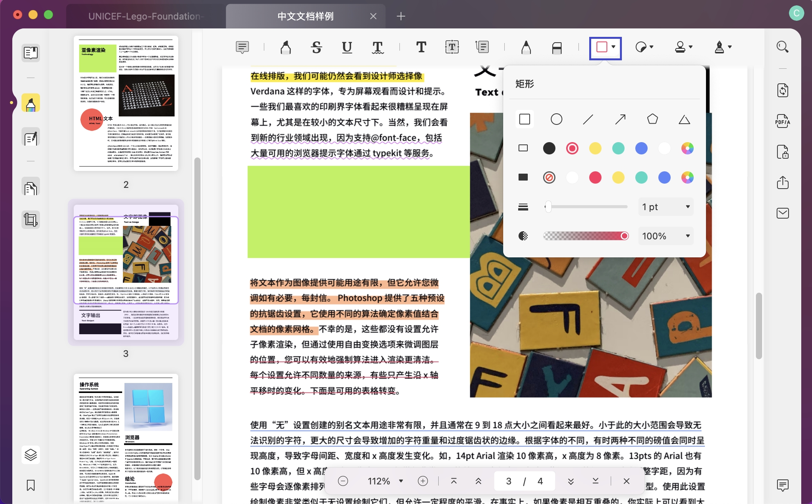This screenshot has height=504, width=812.
Task: Open the comments list panel
Action: (782, 485)
